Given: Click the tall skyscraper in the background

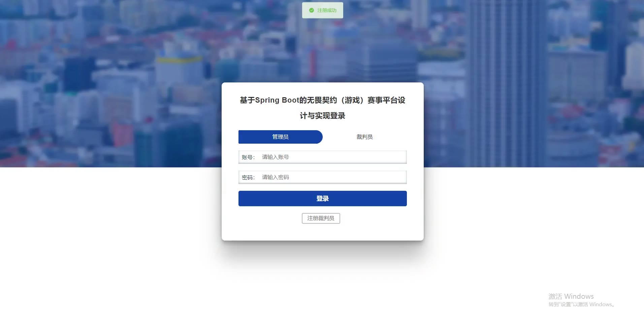Looking at the screenshot, I should [x=505, y=84].
